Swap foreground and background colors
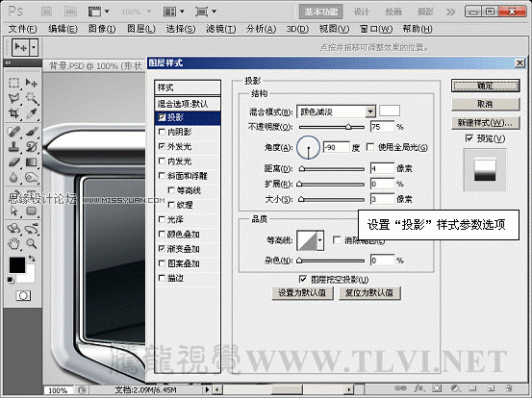 [32, 259]
